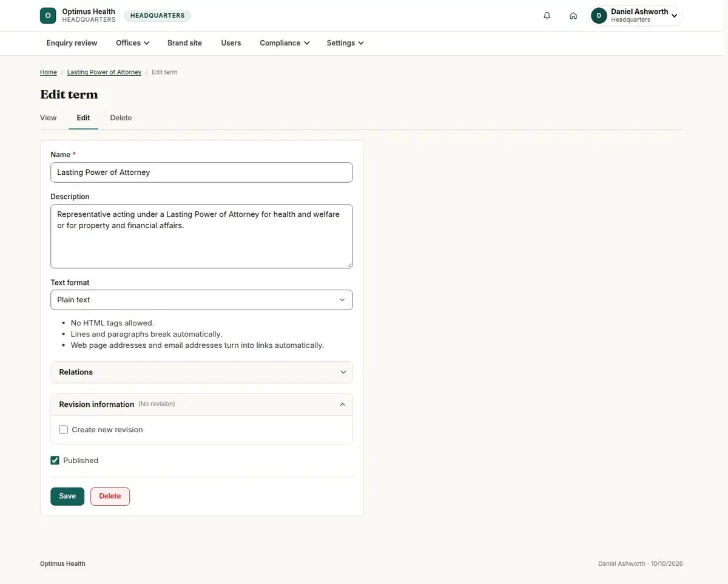Follow the Home breadcrumb link
Image resolution: width=728 pixels, height=584 pixels.
[49, 72]
